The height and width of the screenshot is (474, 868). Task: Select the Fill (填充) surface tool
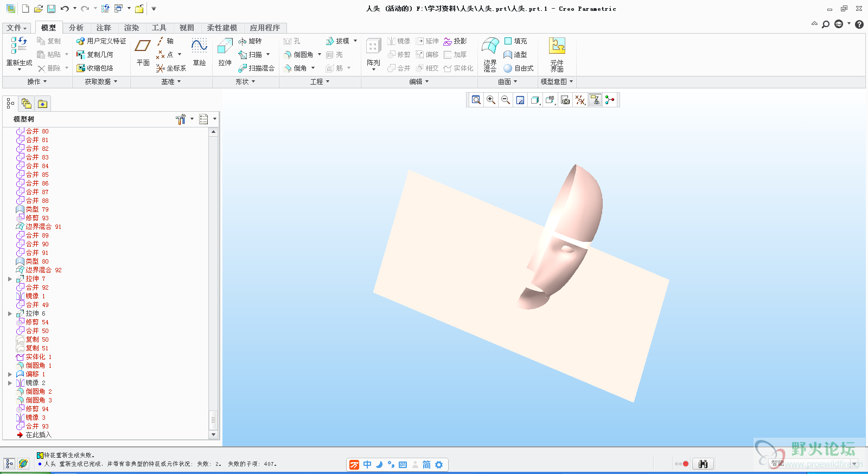pyautogui.click(x=515, y=41)
